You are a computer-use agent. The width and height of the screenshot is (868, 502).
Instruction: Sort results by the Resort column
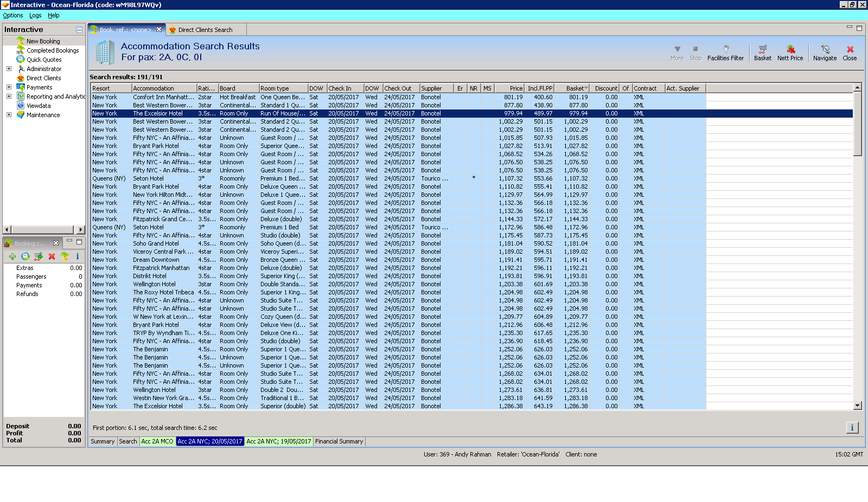(111, 88)
